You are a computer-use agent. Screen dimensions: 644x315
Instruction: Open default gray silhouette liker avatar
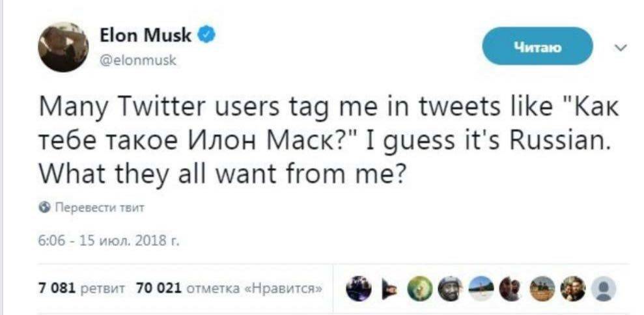coord(604,289)
